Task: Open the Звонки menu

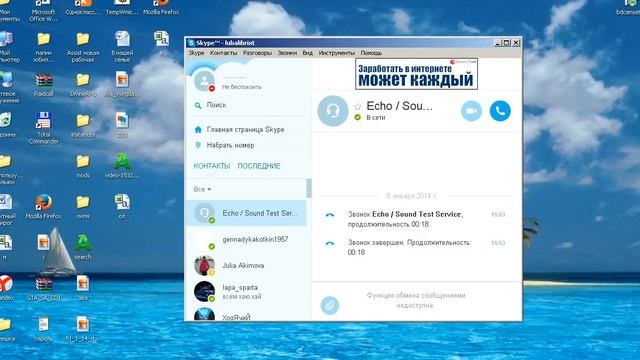Action: tap(287, 53)
